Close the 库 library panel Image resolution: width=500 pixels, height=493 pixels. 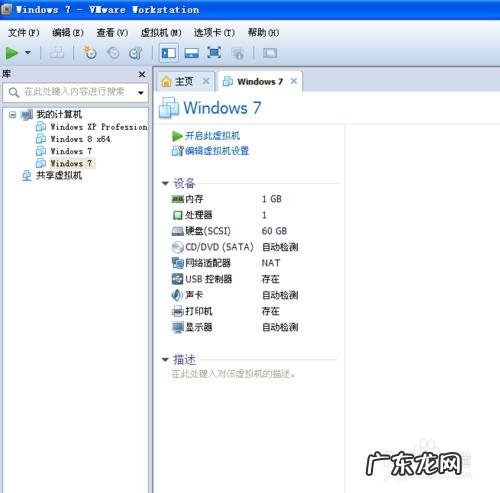(x=142, y=74)
